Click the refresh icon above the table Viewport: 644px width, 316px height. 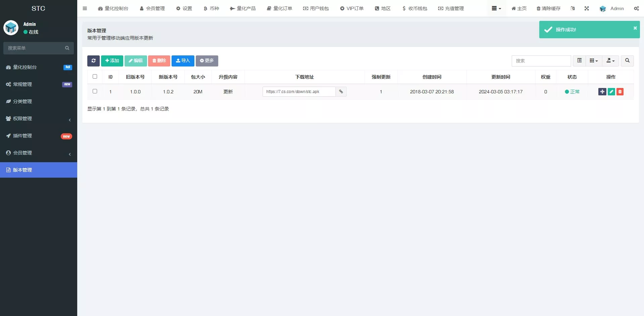tap(93, 61)
